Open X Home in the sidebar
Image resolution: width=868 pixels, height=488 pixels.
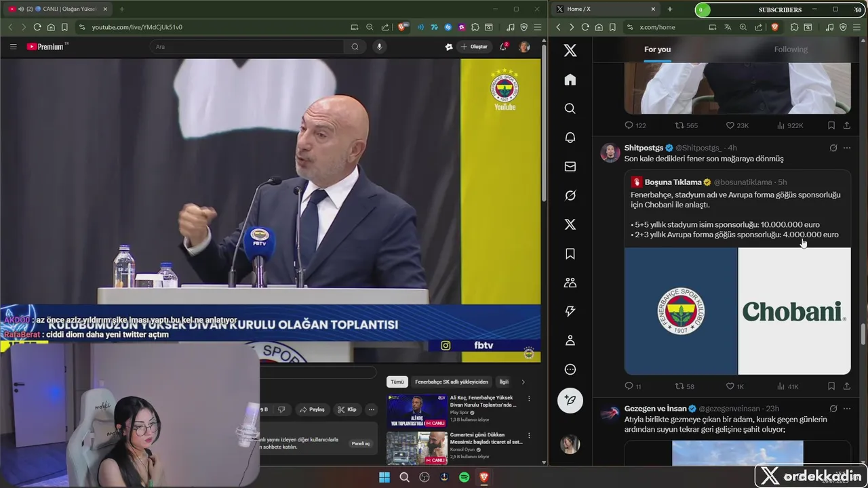(570, 80)
